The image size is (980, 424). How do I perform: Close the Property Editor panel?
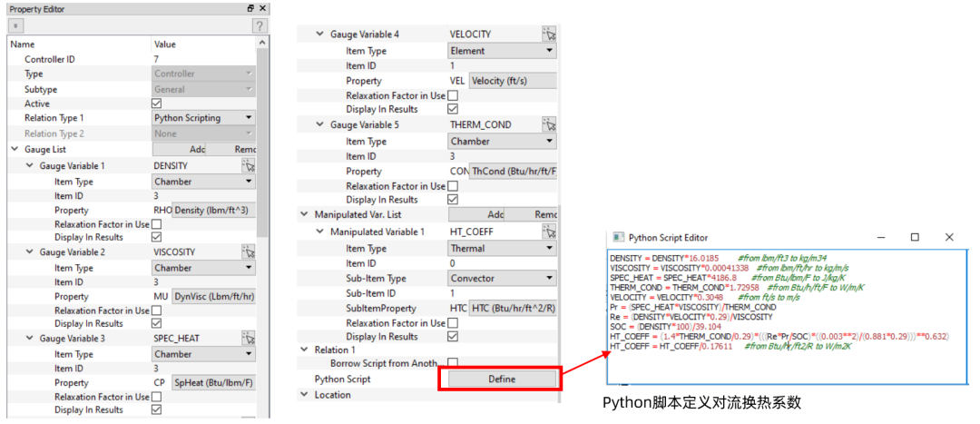262,9
